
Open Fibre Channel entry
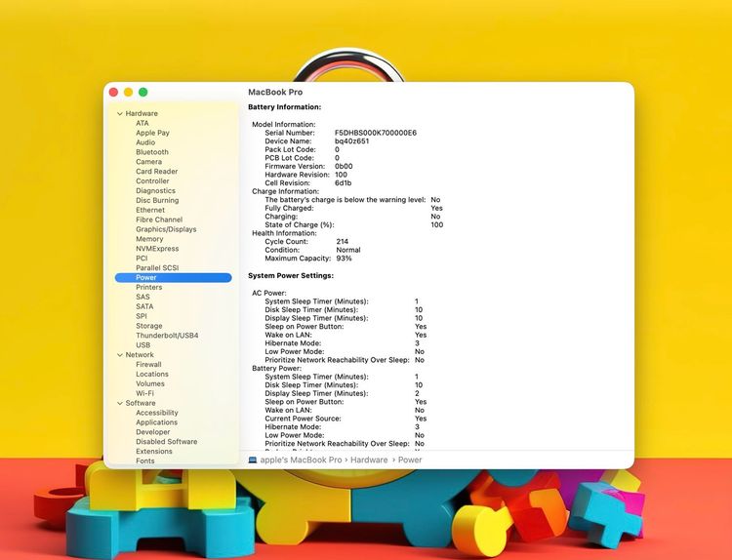click(x=159, y=220)
